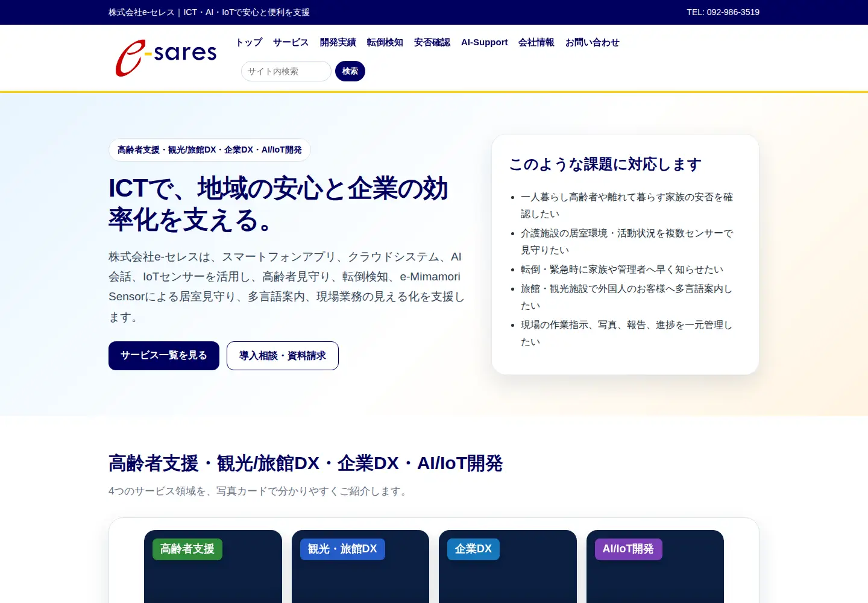Click list item 介護施設の居室環境・活動状況

[x=627, y=242]
